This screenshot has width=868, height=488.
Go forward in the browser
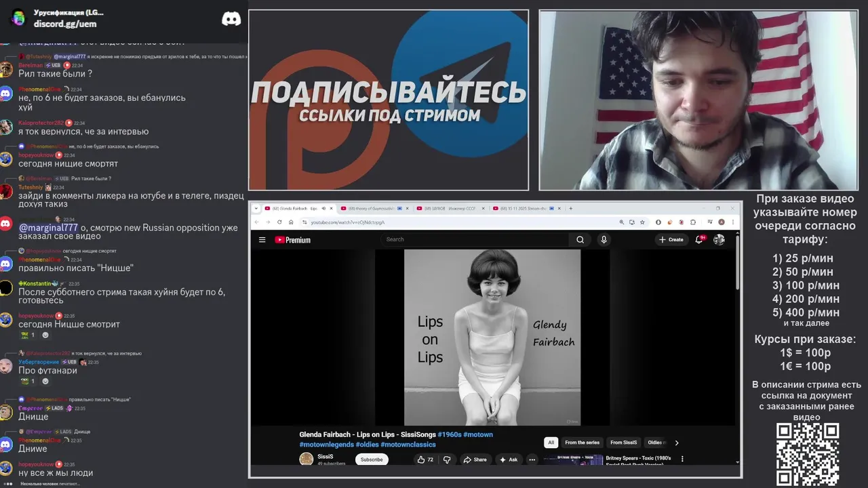(268, 222)
